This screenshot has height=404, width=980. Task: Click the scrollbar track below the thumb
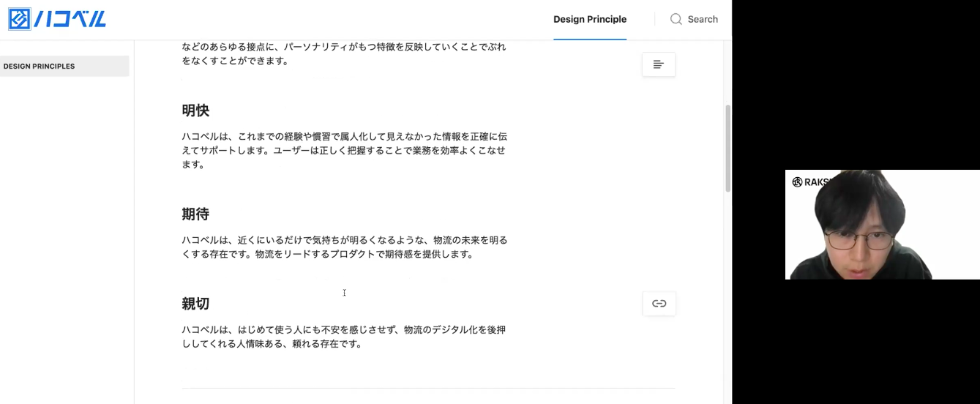coord(727,296)
